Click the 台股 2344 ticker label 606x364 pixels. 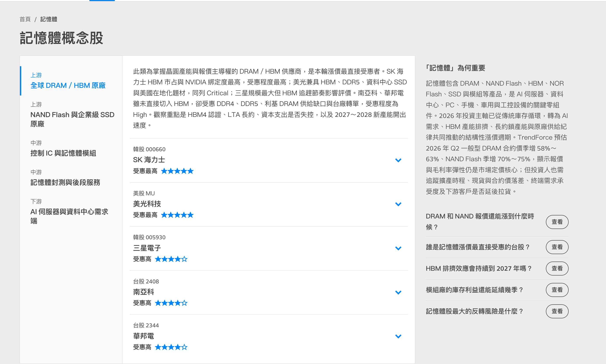point(146,325)
